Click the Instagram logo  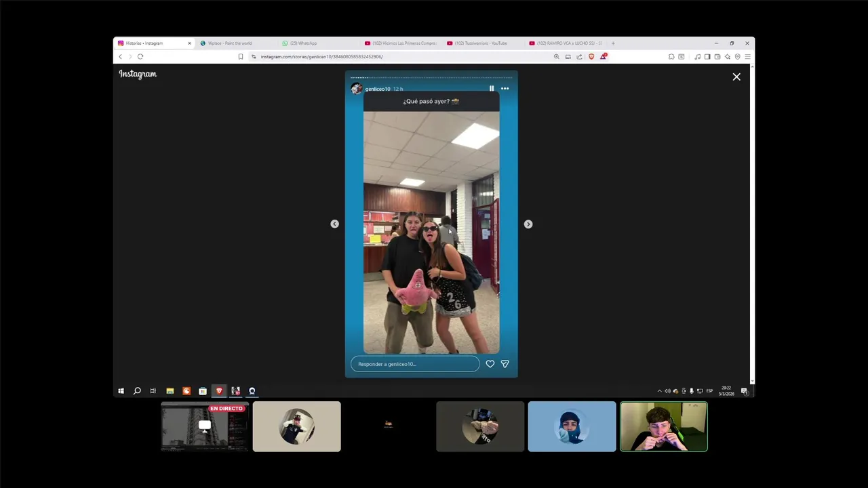pyautogui.click(x=138, y=74)
